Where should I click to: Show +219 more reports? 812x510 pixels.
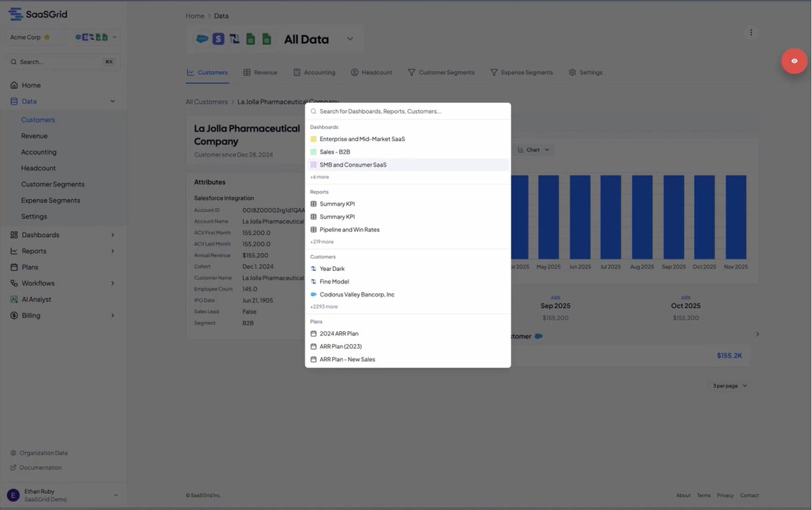tap(321, 242)
